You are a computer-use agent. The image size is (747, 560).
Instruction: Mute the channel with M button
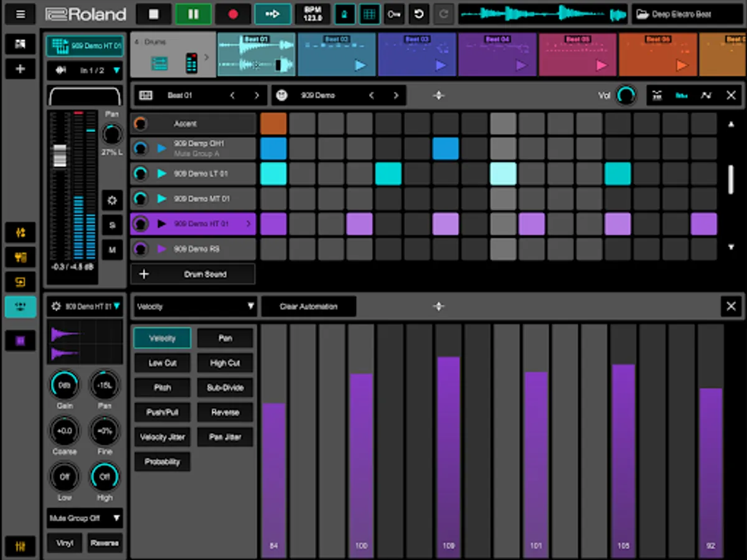tap(112, 250)
